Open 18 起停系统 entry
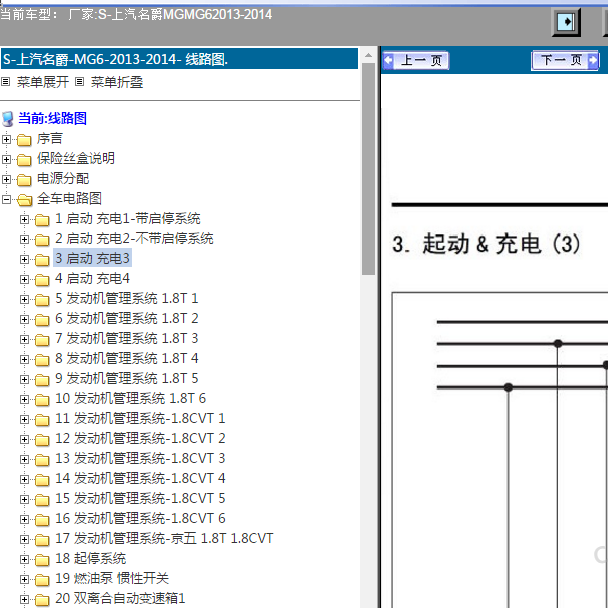The image size is (608, 608). point(90,558)
